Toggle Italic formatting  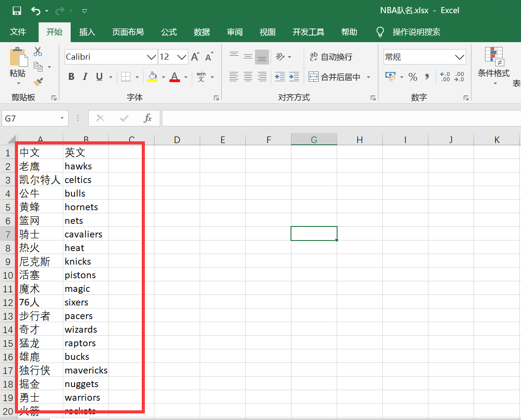click(85, 77)
